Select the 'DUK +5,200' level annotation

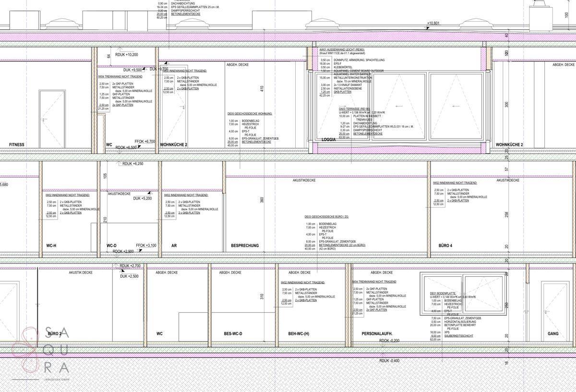(143, 198)
